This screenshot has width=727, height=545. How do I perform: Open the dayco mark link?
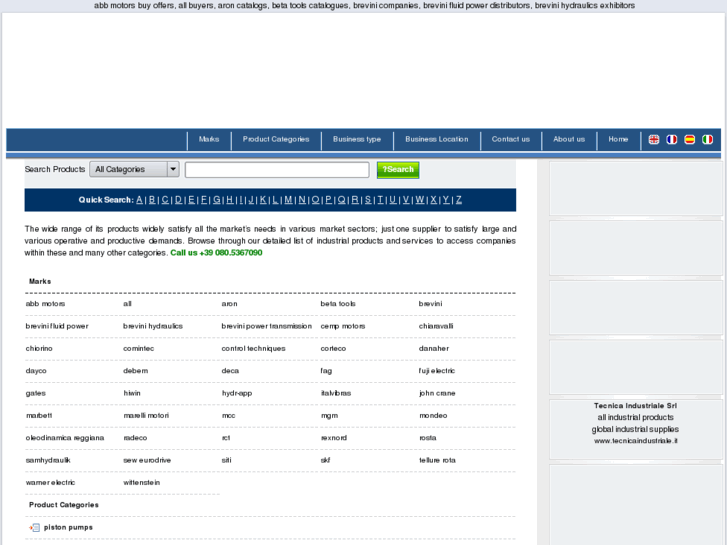pyautogui.click(x=36, y=371)
